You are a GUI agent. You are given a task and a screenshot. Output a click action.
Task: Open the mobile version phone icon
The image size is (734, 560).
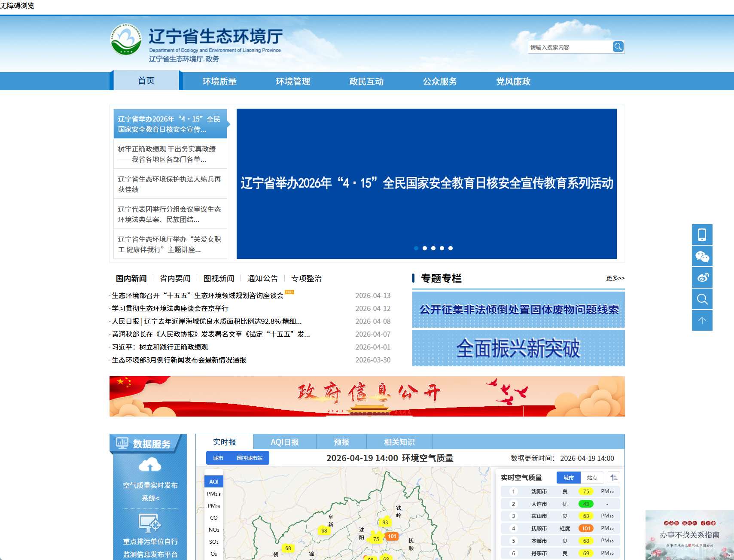coord(702,234)
